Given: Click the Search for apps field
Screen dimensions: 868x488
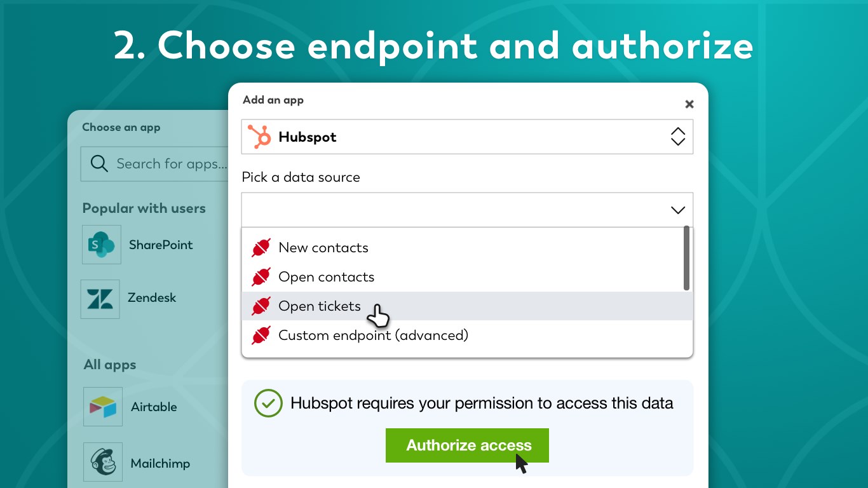Looking at the screenshot, I should (x=170, y=164).
